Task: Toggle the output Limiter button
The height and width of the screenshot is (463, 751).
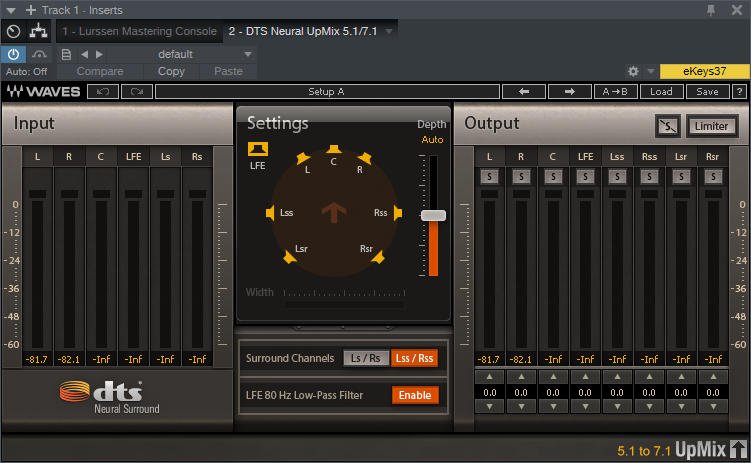Action: pos(712,126)
